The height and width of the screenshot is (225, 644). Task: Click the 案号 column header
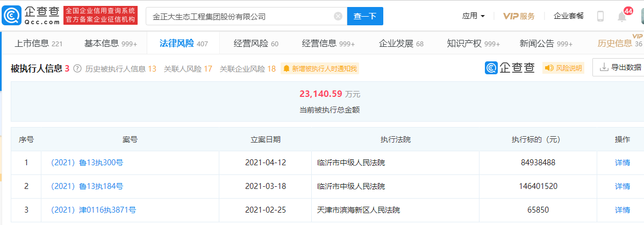coord(130,139)
